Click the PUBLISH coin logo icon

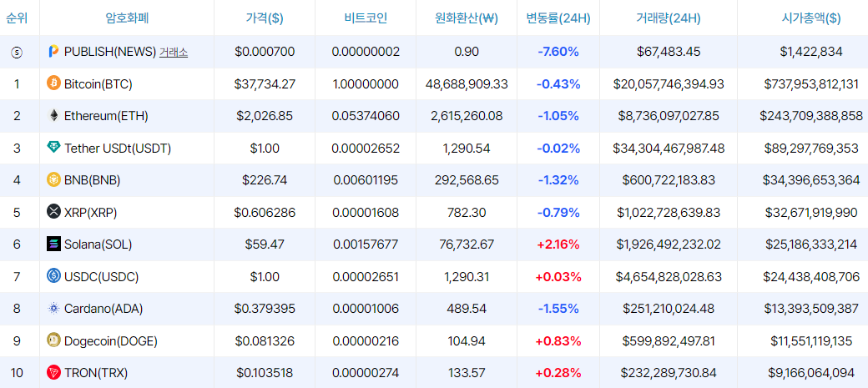coord(53,52)
